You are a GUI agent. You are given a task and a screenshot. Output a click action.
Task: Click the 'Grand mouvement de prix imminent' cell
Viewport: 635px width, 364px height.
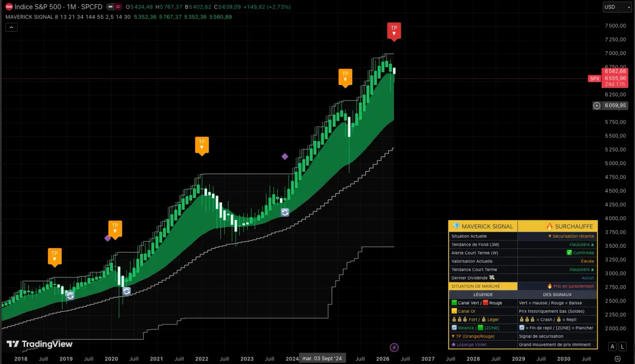tap(557, 345)
